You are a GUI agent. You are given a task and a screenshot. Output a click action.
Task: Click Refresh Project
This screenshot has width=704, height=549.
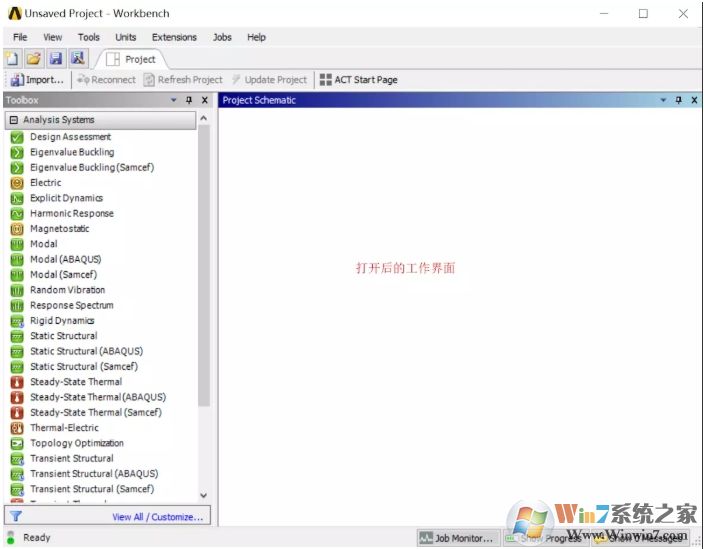click(183, 80)
